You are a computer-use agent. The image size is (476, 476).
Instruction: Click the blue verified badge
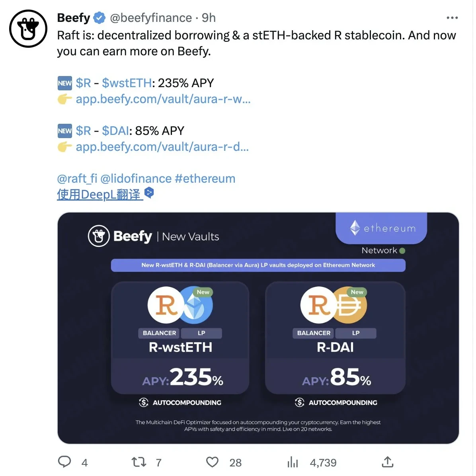99,18
